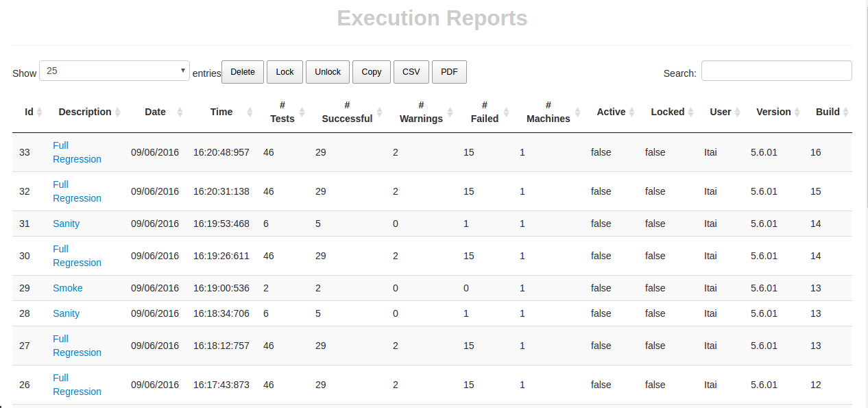Click the Search input field

pyautogui.click(x=777, y=71)
